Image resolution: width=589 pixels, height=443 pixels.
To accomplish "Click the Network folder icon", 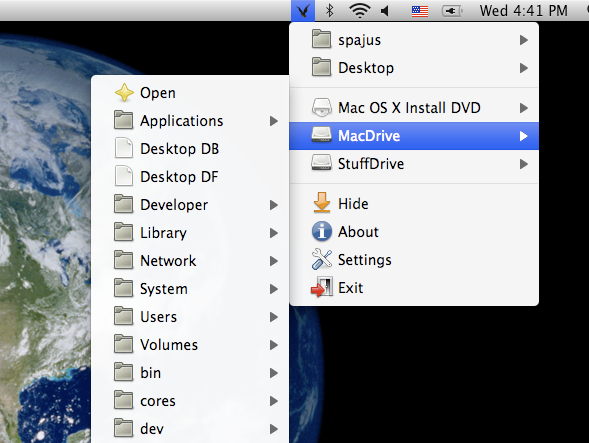I will pos(124,260).
